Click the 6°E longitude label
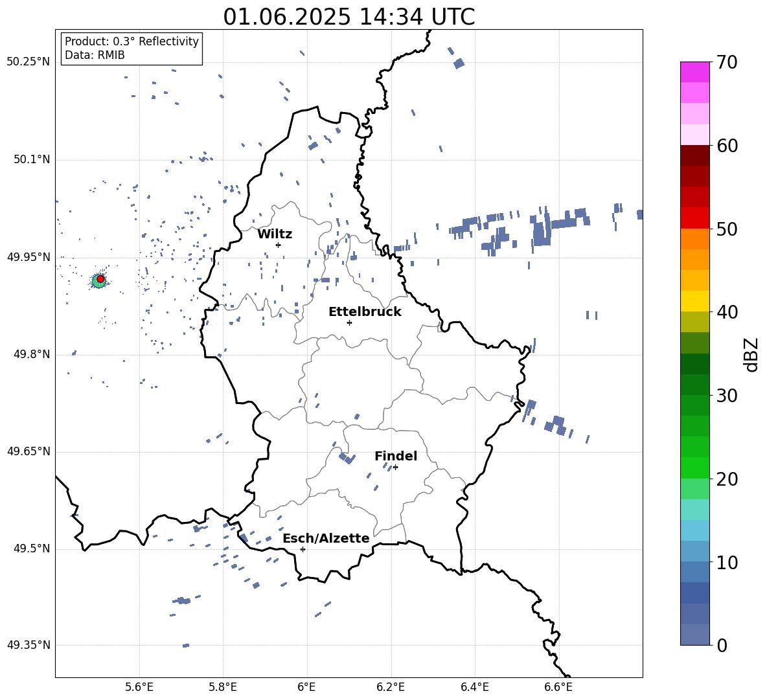 tap(306, 687)
